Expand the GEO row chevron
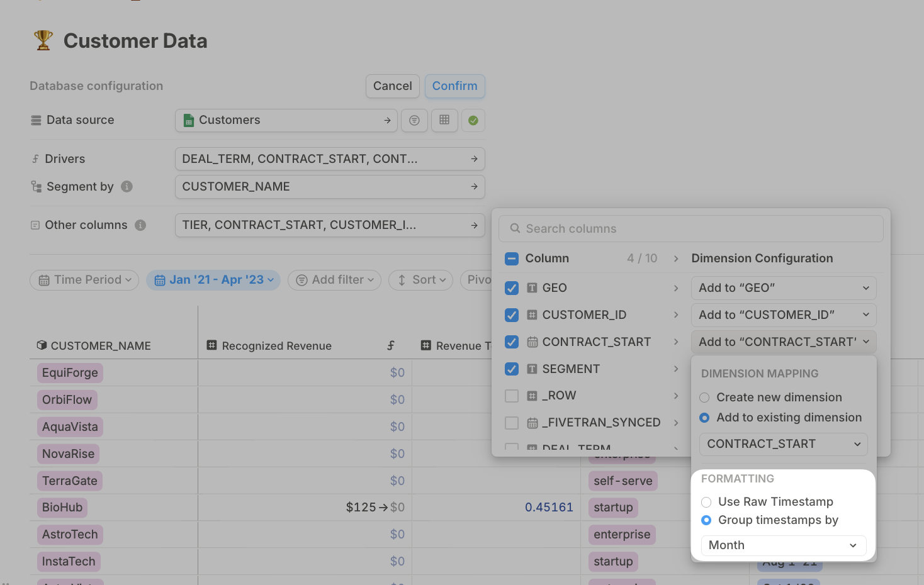Viewport: 924px width, 585px height. (x=676, y=288)
